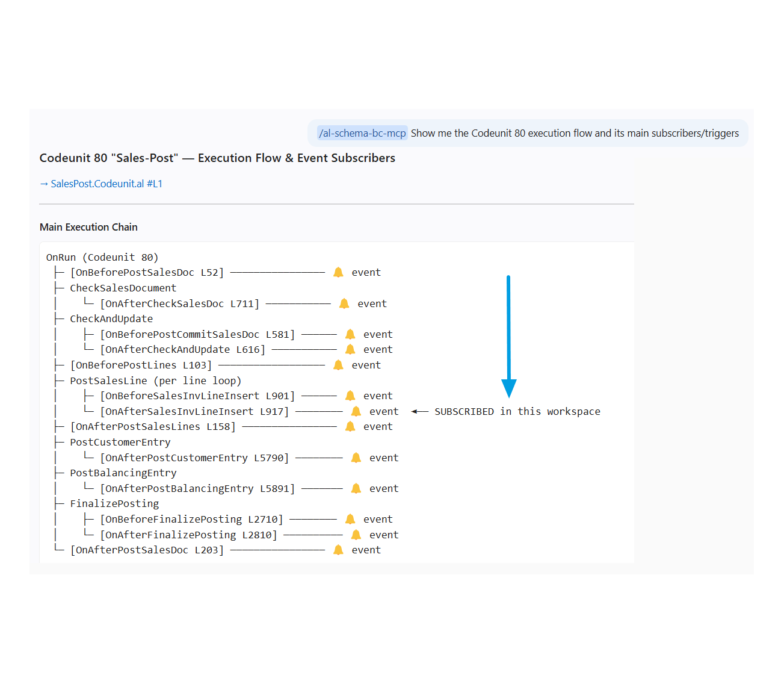Click the bell icon beside OnAfterFinalizePosting L2810
This screenshot has width=784, height=684.
click(x=356, y=535)
